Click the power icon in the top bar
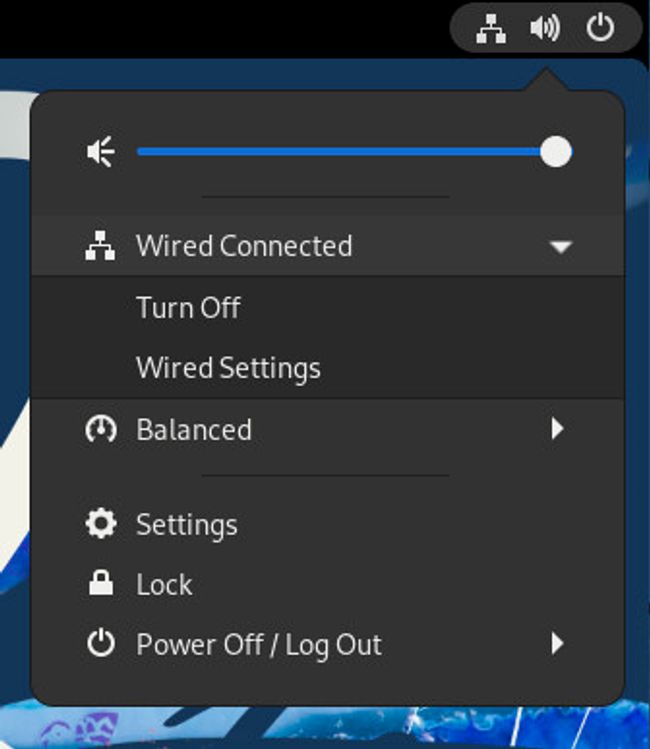The width and height of the screenshot is (650, 749). 600,28
